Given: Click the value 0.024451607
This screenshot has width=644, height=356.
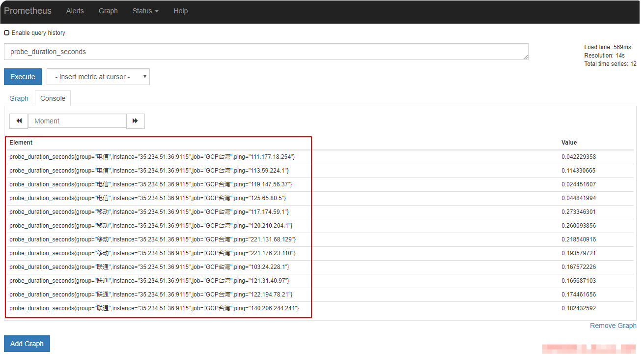Looking at the screenshot, I should click(x=579, y=184).
